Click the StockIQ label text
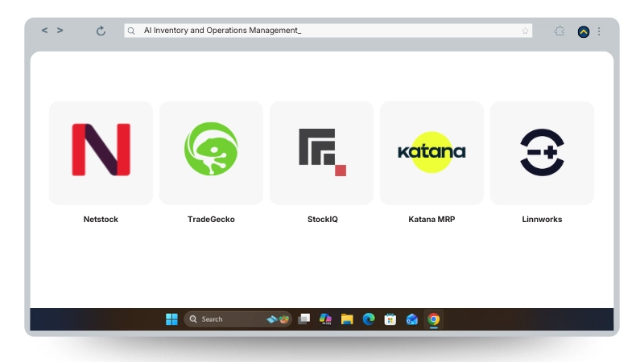 click(323, 219)
